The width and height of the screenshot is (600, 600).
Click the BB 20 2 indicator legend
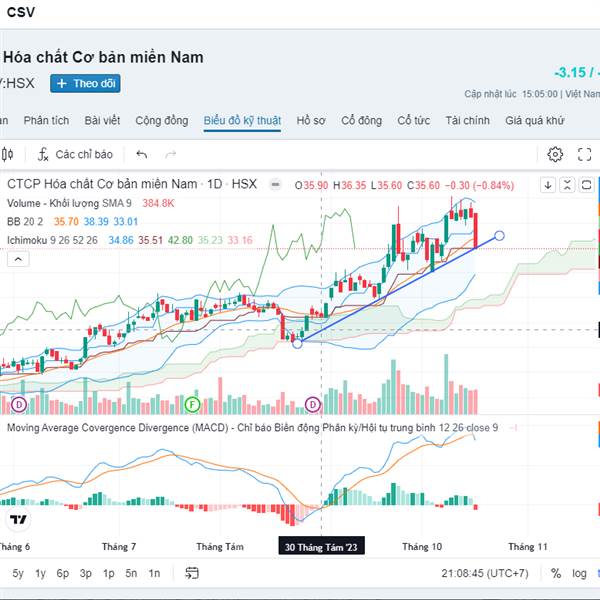(25, 222)
